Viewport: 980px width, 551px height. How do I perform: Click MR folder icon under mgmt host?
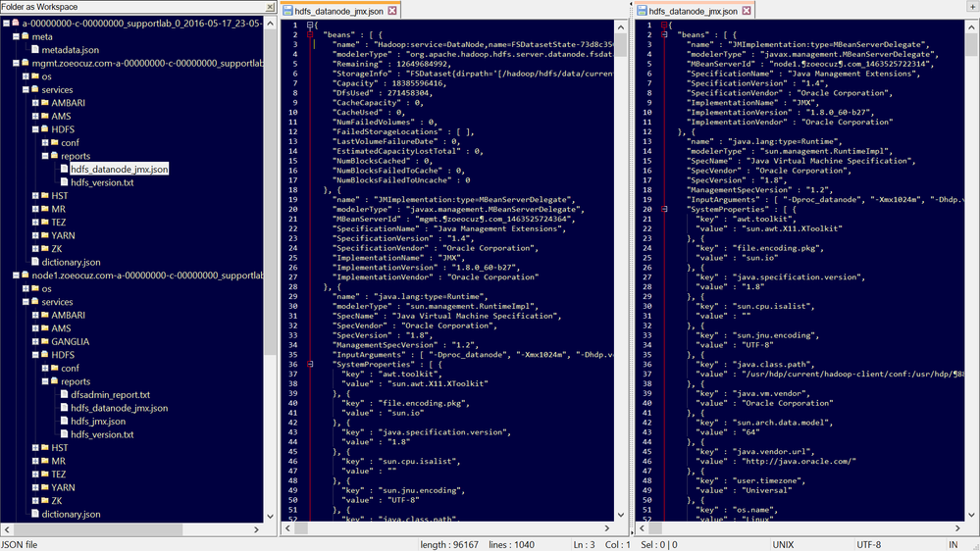pos(45,209)
